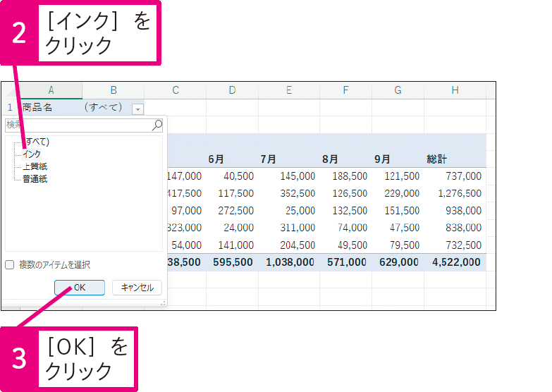Select 普通紙 in the filter list
The height and width of the screenshot is (392, 552).
point(35,179)
